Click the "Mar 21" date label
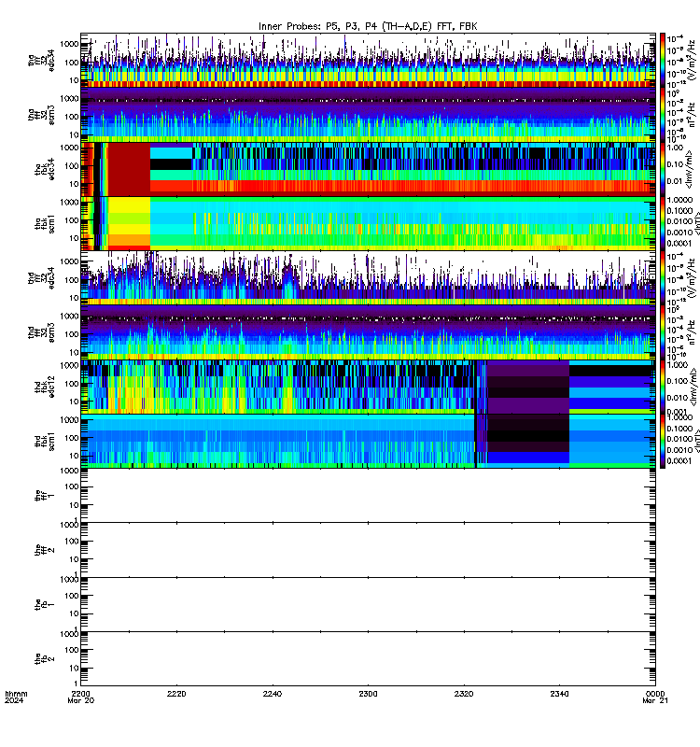The image size is (700, 747). [x=655, y=700]
